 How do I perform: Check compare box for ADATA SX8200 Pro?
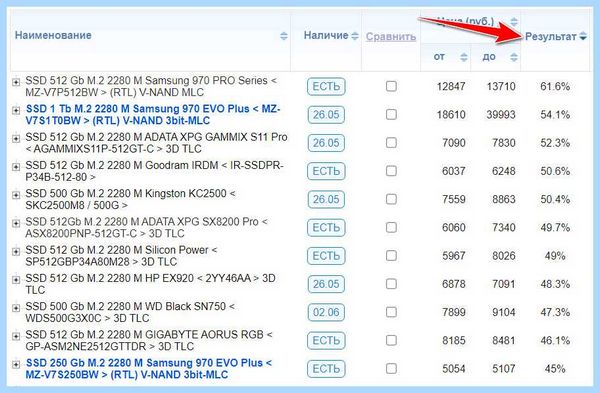coord(391,227)
